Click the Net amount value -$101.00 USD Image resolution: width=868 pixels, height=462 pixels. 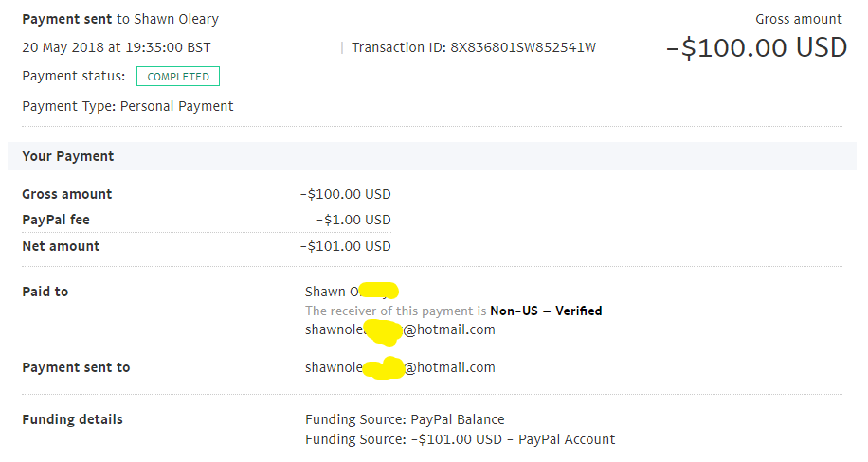(x=346, y=246)
